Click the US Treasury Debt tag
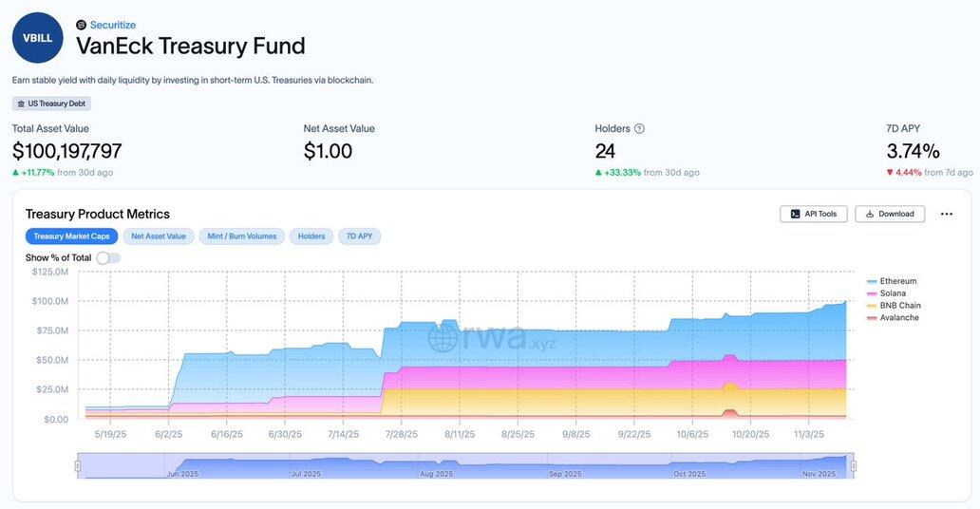Viewport: 980px width, 509px height. tap(51, 104)
